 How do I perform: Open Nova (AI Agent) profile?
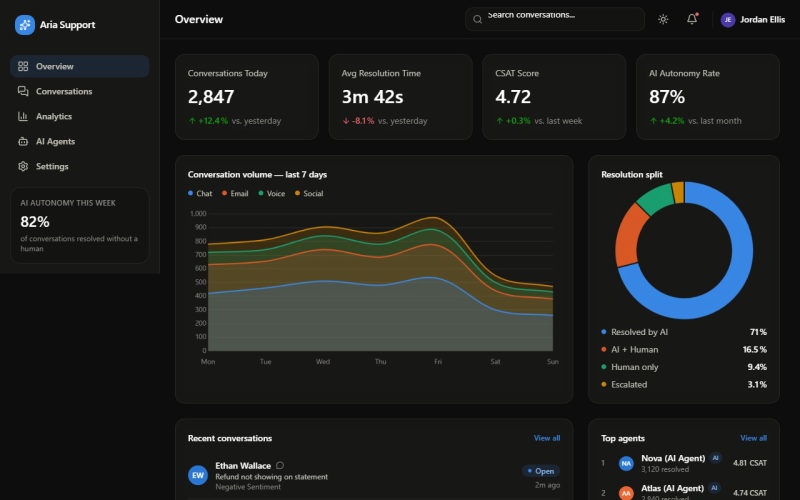(x=684, y=463)
